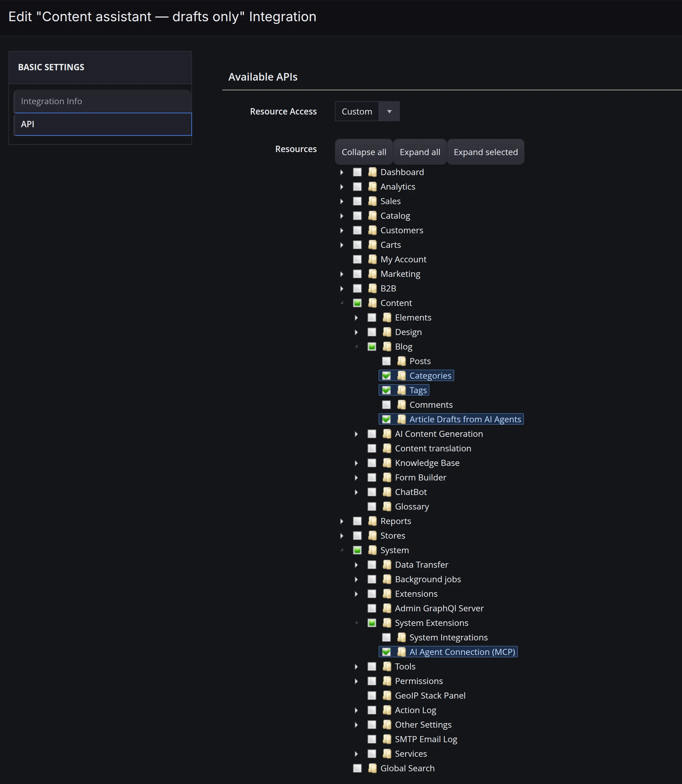Image resolution: width=682 pixels, height=784 pixels.
Task: Expand the Permissions tree node
Action: tap(356, 681)
